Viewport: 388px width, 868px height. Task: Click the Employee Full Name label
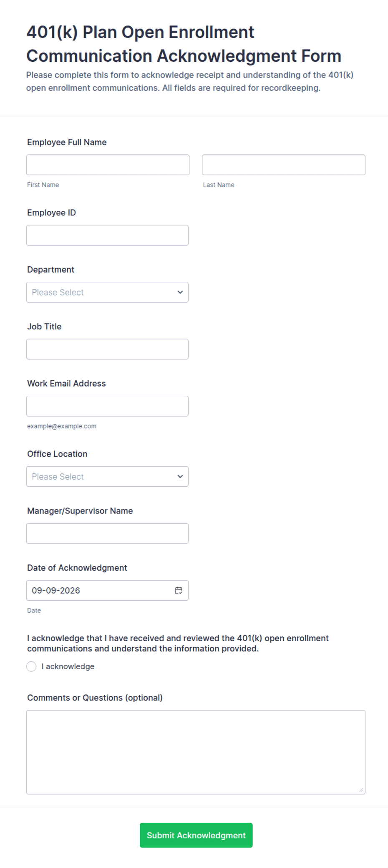67,142
